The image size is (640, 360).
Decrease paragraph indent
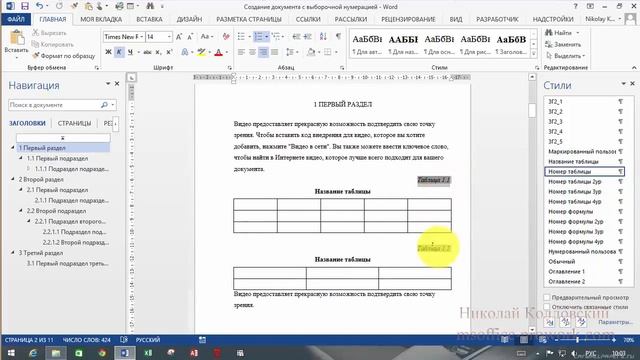pos(296,37)
